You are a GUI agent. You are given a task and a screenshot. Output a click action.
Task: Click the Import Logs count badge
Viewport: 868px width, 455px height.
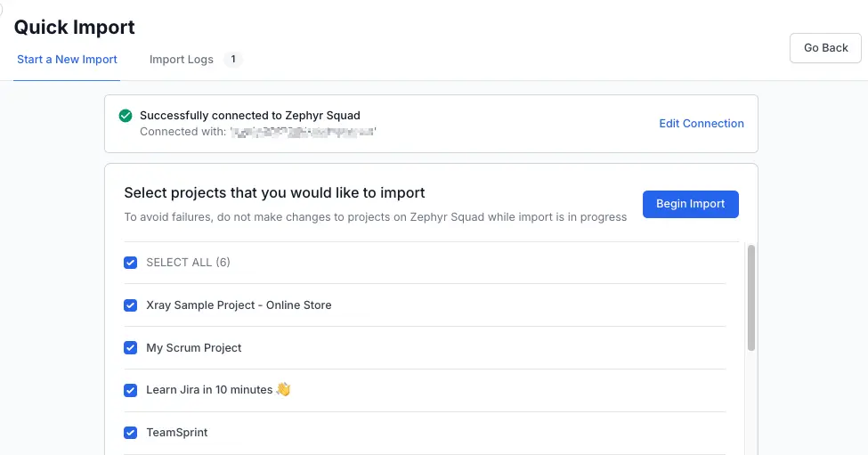(x=233, y=60)
